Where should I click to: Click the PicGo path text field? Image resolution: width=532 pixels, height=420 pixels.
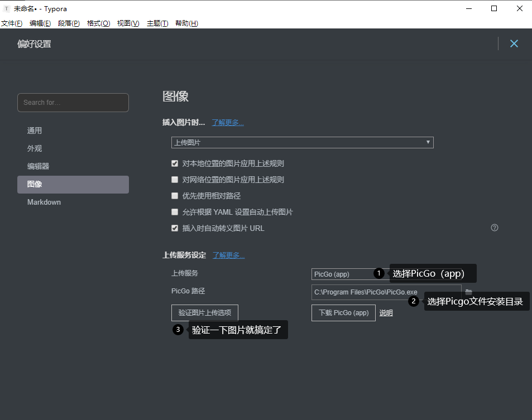386,292
